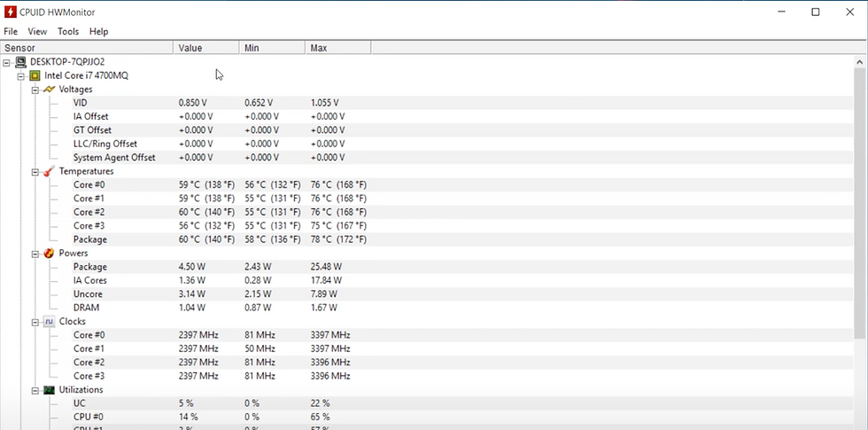The image size is (868, 430).
Task: Collapse the DESKTOP-7QPJJO2 tree node
Action: pyautogui.click(x=7, y=62)
